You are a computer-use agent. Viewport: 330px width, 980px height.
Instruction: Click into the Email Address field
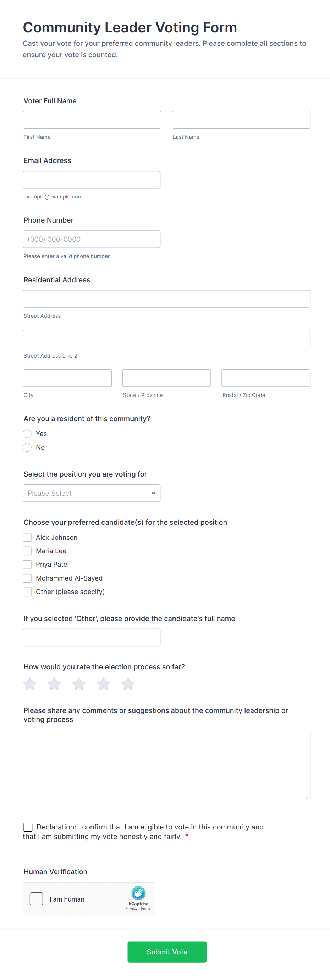coord(92,180)
